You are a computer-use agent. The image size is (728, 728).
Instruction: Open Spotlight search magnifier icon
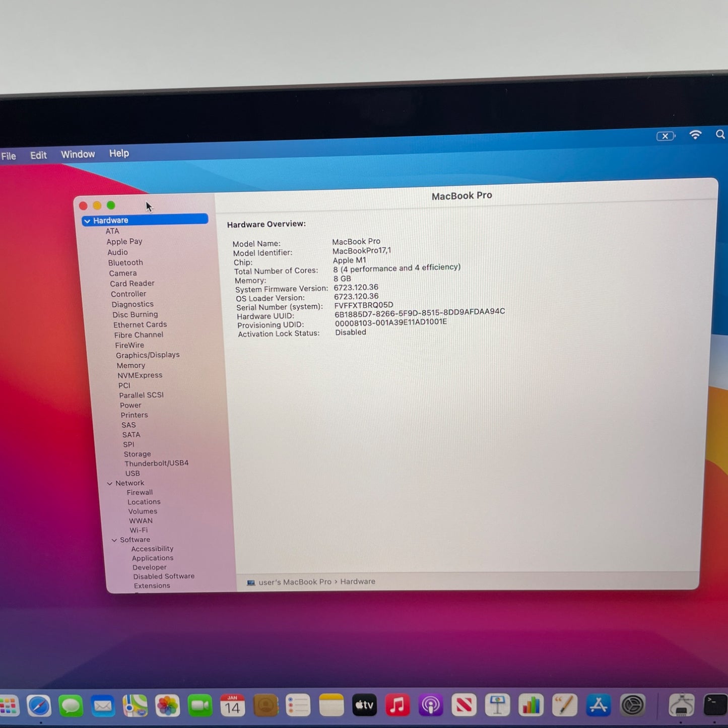pos(720,135)
